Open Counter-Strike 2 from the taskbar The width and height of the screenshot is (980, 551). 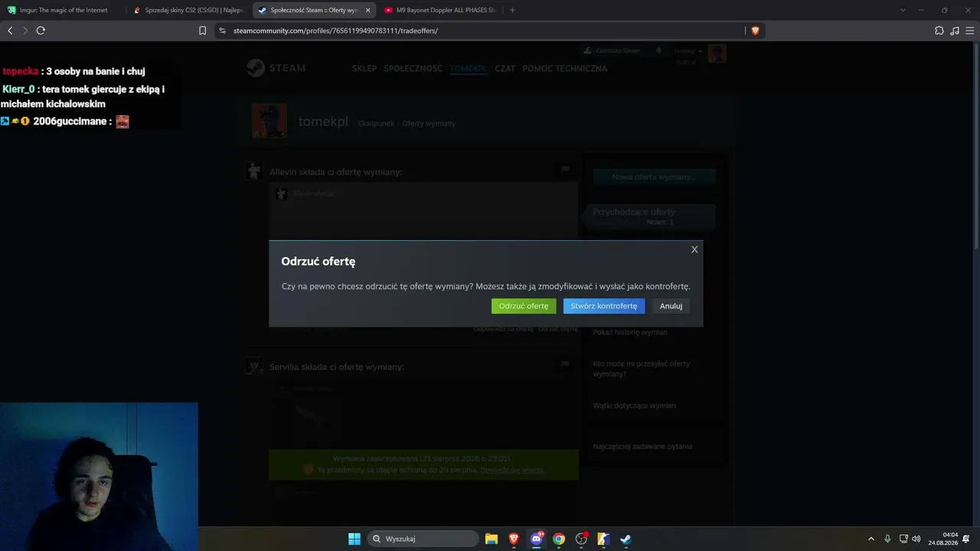pos(603,539)
